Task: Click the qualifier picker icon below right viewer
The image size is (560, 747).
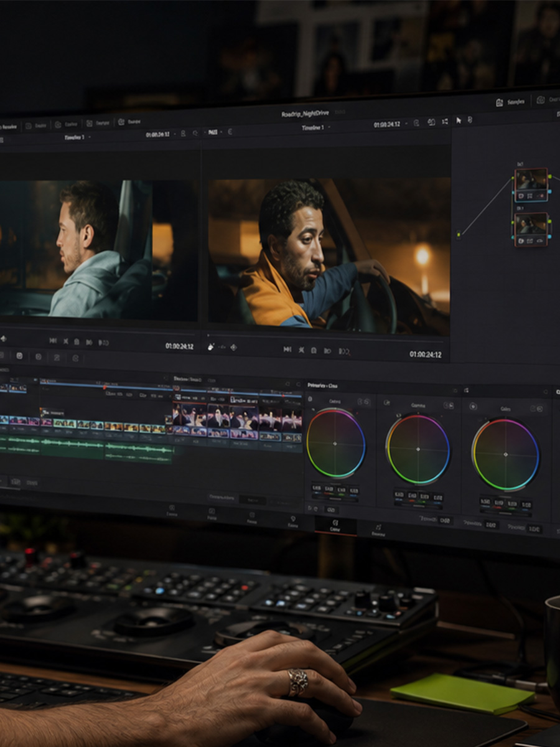Action: pos(211,347)
